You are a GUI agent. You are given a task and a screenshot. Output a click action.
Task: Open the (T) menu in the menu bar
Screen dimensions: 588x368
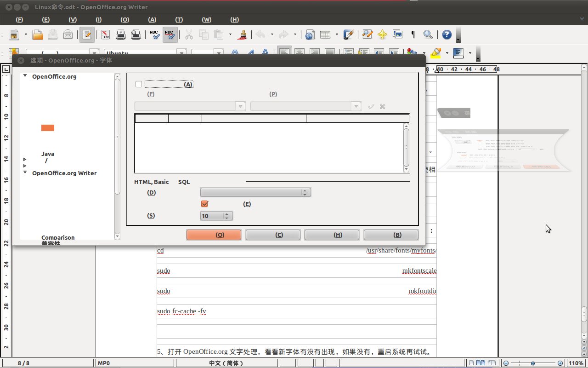[x=179, y=19]
